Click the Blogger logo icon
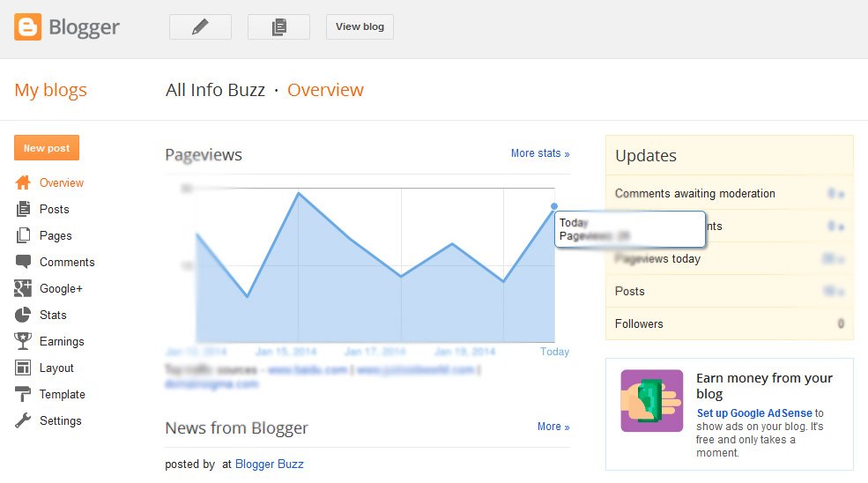 click(28, 27)
